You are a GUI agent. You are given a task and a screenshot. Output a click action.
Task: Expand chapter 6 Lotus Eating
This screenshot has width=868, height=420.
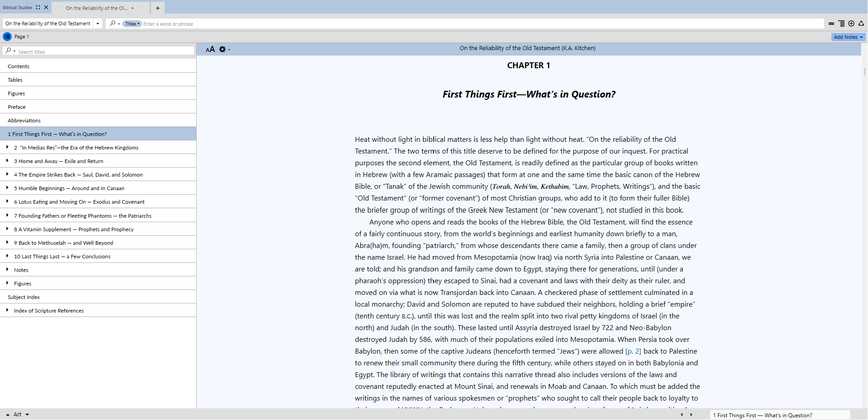tap(7, 201)
